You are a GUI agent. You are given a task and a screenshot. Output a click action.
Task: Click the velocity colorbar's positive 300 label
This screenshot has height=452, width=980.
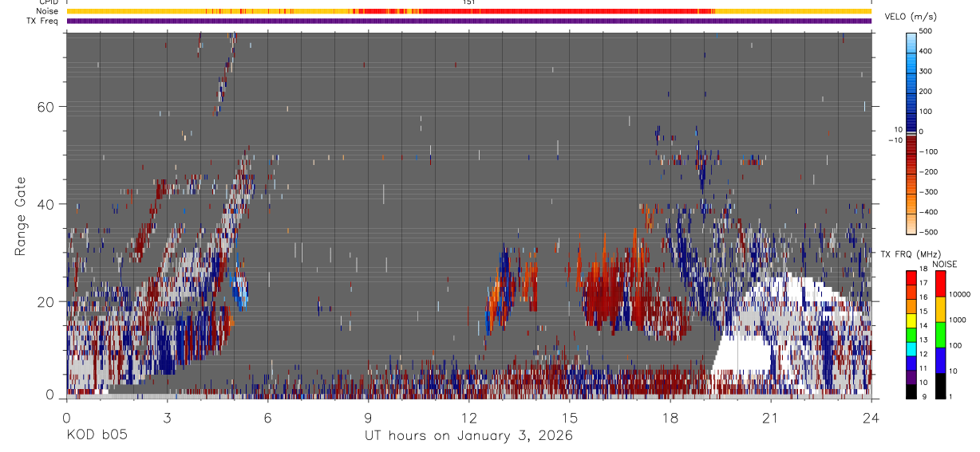click(x=926, y=71)
